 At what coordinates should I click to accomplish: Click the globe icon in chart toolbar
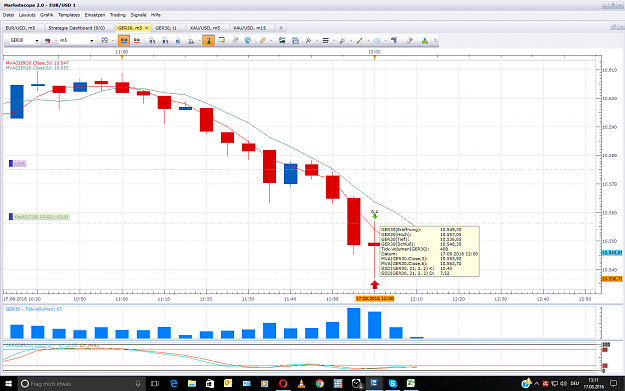point(248,41)
